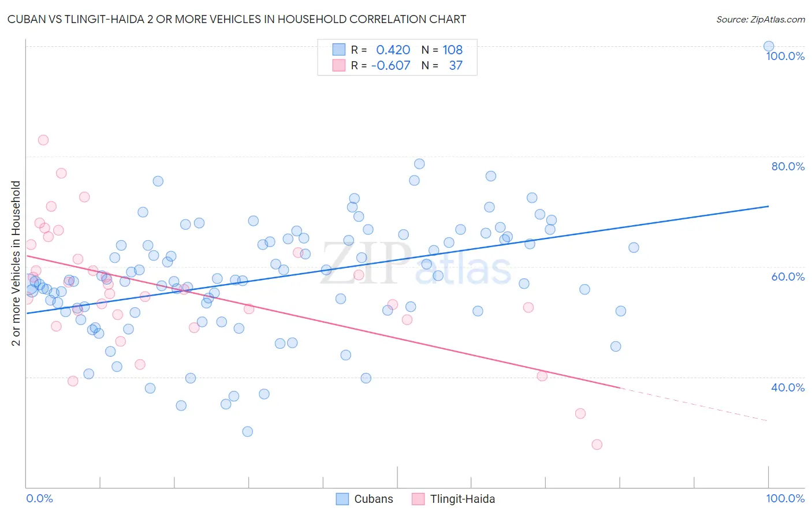The width and height of the screenshot is (812, 515).
Task: Select the Tlingit-Haida legend label
Action: 462,499
